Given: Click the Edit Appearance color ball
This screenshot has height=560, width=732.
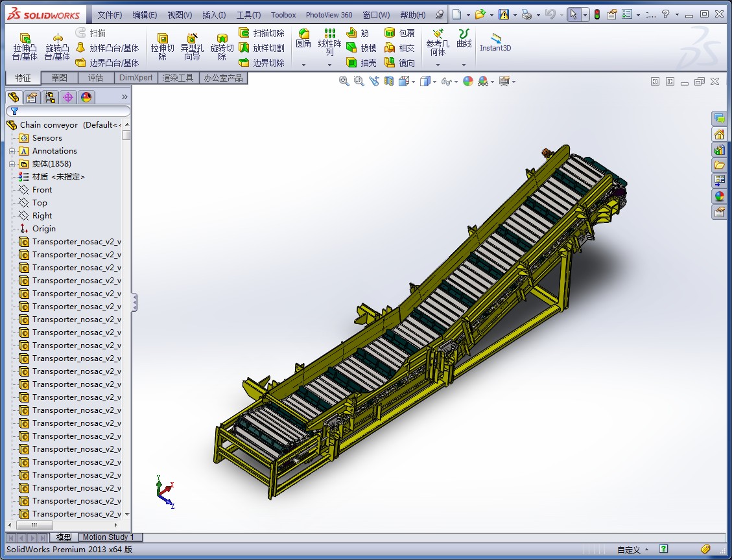Looking at the screenshot, I should point(467,81).
